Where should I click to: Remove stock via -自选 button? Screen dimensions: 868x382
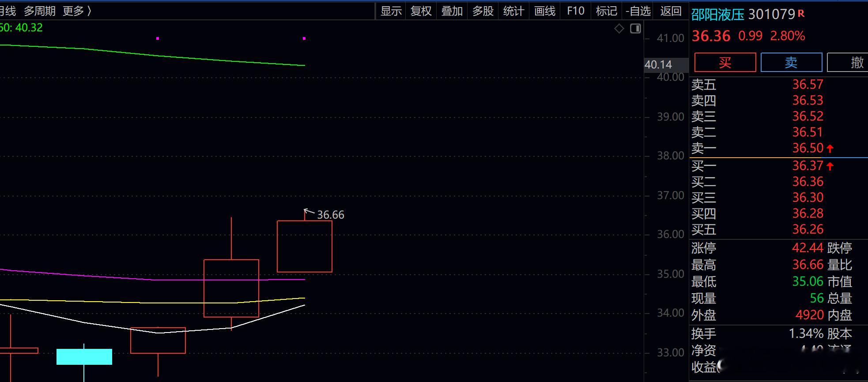click(638, 11)
